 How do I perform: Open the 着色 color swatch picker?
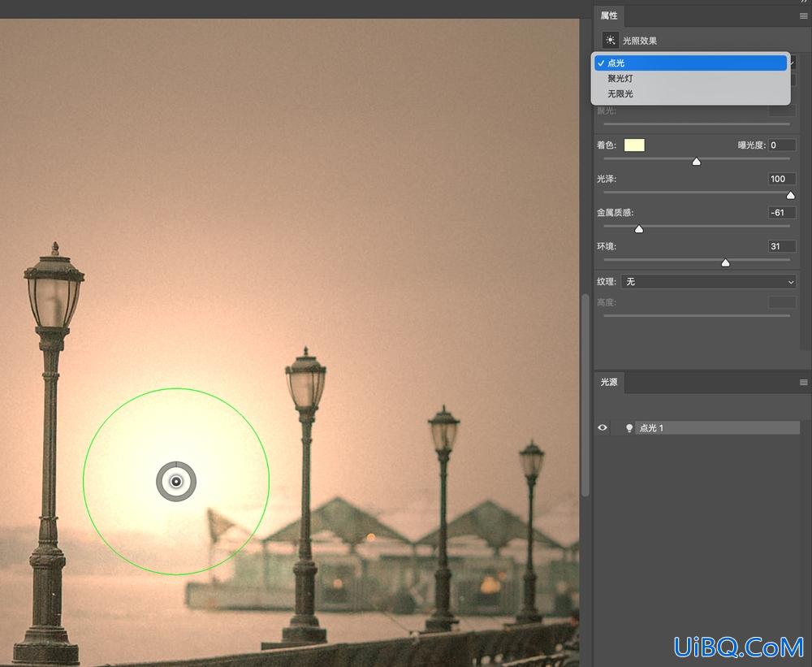coord(634,145)
